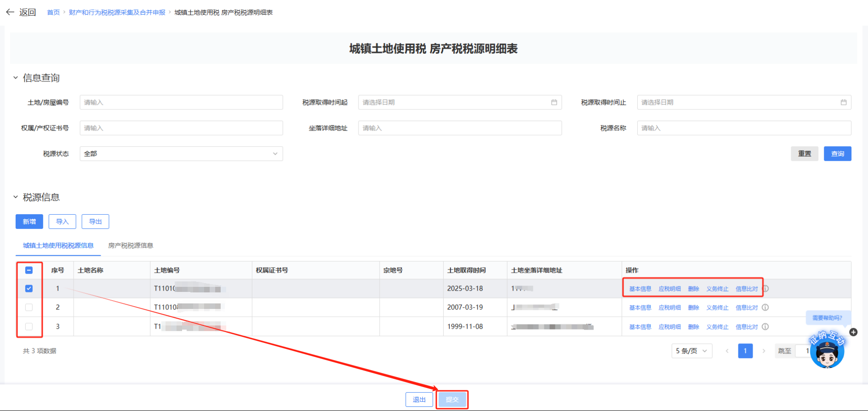The width and height of the screenshot is (868, 411).
Task: Focus the 土地/房屋编号 input field
Action: click(x=181, y=102)
